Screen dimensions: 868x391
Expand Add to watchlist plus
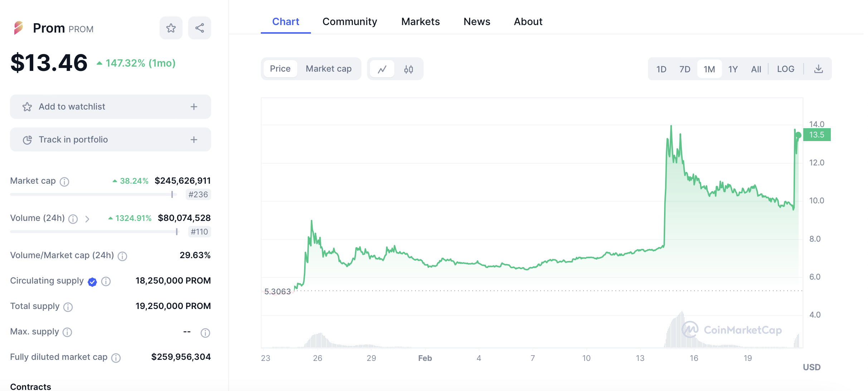coord(194,107)
